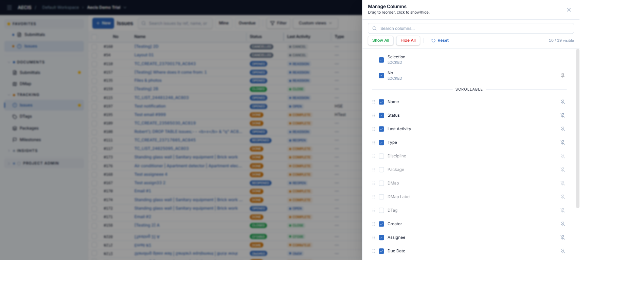Enable the DMap Label column checkbox

pyautogui.click(x=381, y=197)
